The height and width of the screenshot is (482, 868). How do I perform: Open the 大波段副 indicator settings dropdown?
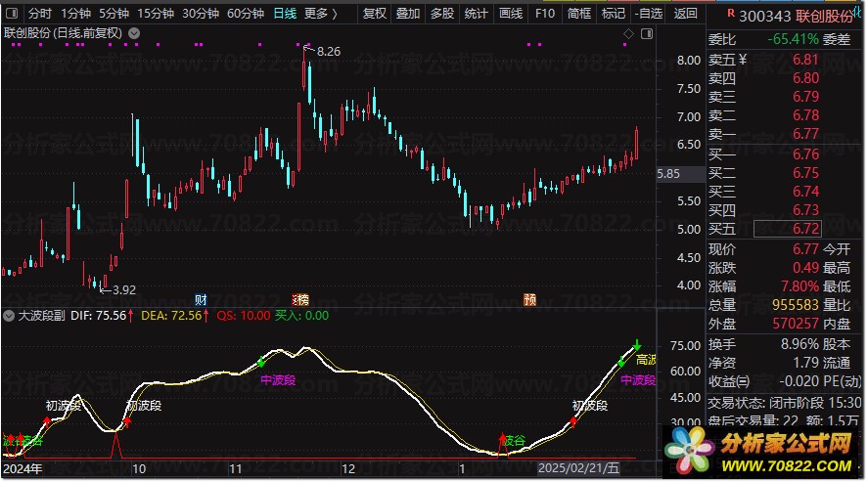point(9,316)
